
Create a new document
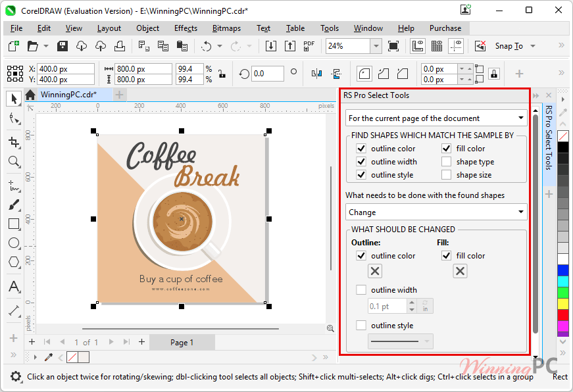[x=14, y=46]
